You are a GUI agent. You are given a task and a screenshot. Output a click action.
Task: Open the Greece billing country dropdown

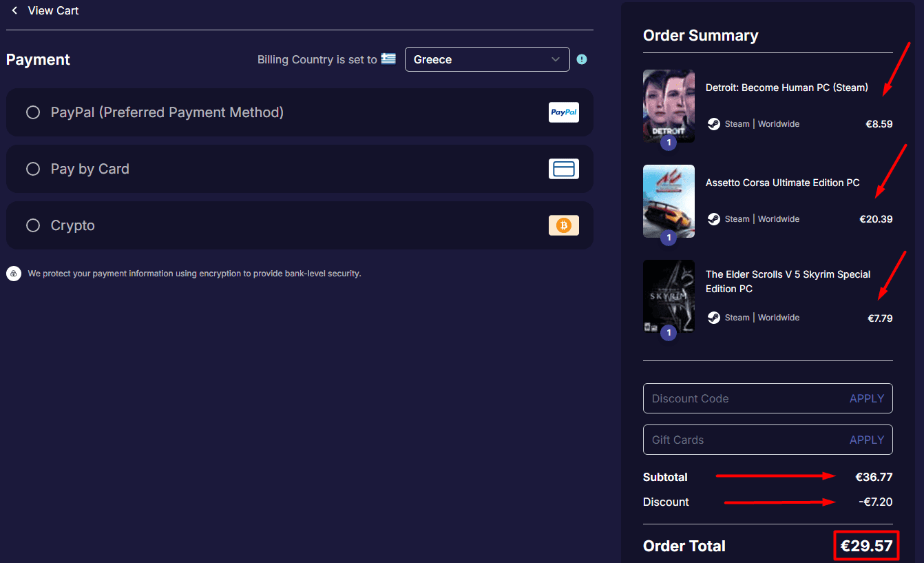tap(487, 59)
